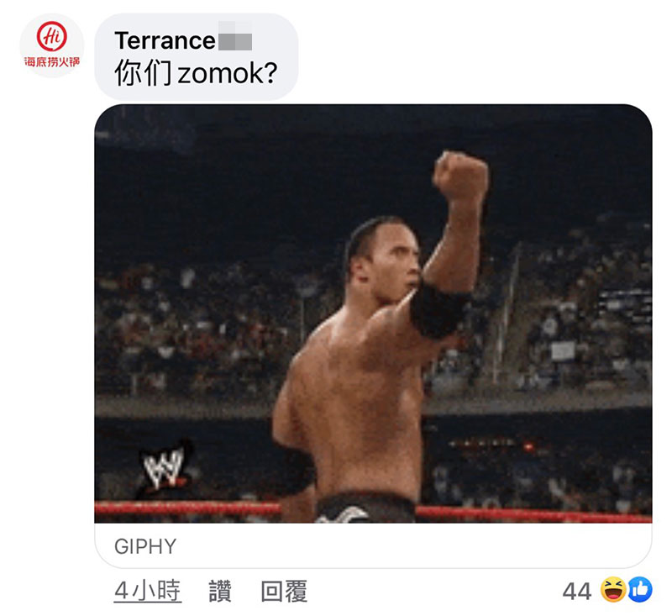Open commenter name Terrance profile
Screen dimensions: 672x616
(165, 40)
